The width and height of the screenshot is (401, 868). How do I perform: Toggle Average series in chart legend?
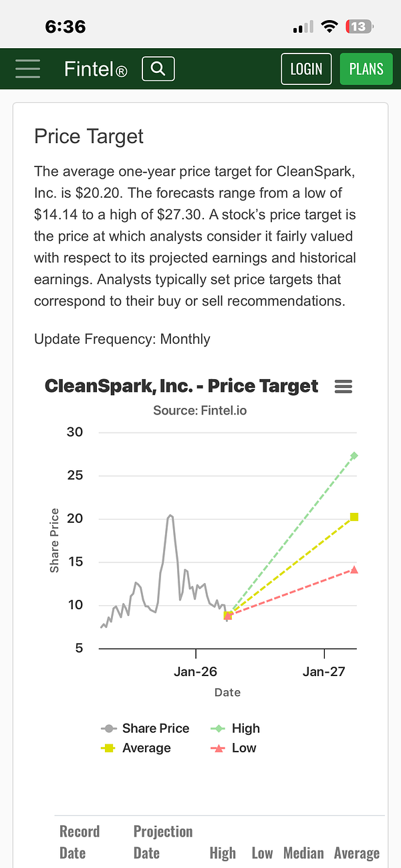click(137, 748)
